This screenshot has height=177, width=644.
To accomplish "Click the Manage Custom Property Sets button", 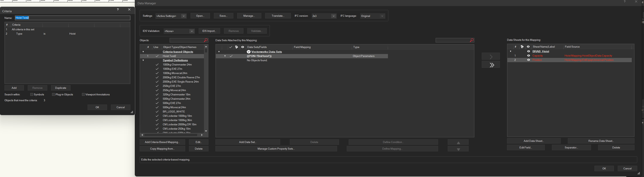I will (276, 149).
